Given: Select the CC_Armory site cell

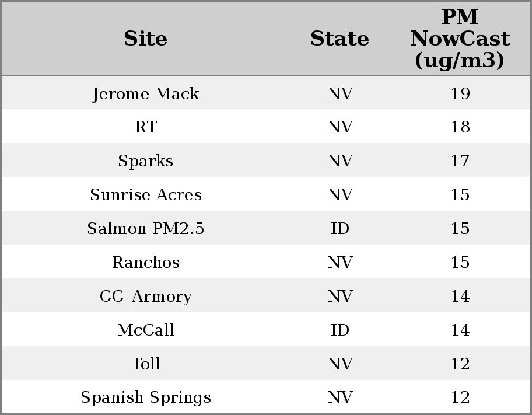Looking at the screenshot, I should coord(146,297).
